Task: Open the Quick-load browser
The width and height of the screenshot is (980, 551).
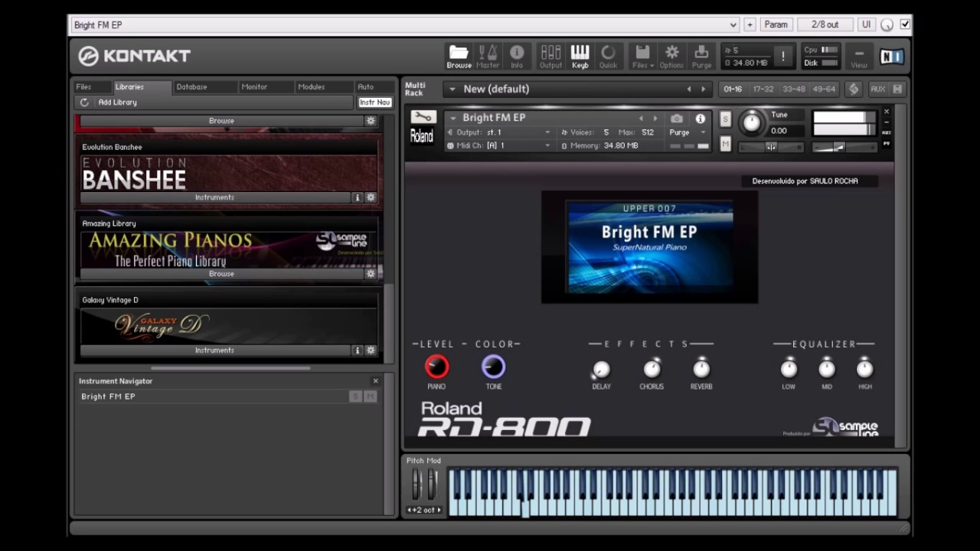Action: 608,56
